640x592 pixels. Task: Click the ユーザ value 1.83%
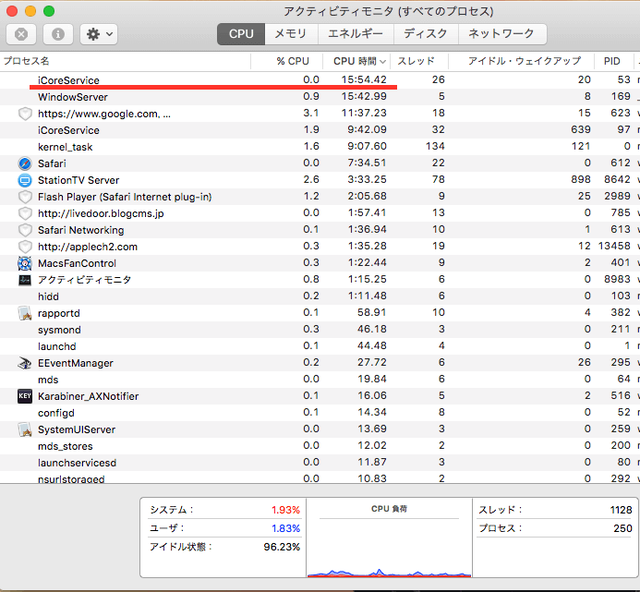tap(286, 528)
